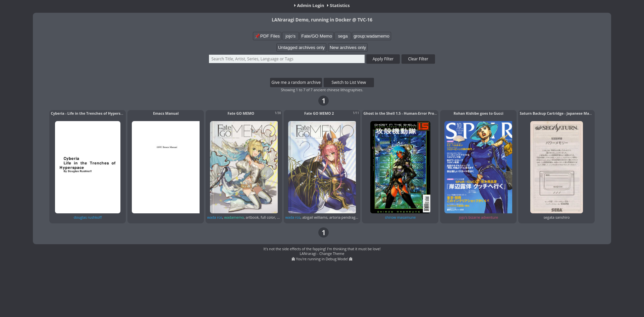644x317 pixels.
Task: Search wada rco tag under Fate GO MEMO 2
Action: (x=293, y=217)
